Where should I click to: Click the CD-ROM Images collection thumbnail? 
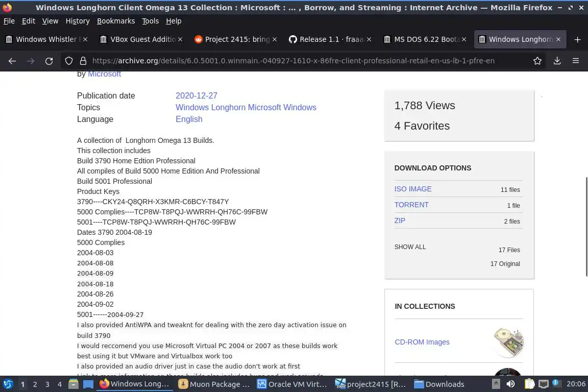[x=508, y=342]
